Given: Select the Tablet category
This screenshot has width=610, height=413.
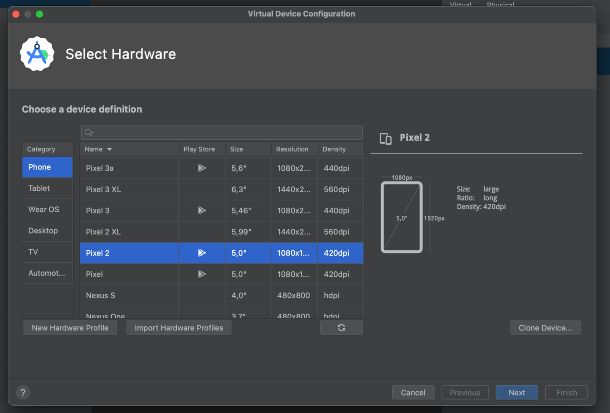Looking at the screenshot, I should pyautogui.click(x=47, y=188).
